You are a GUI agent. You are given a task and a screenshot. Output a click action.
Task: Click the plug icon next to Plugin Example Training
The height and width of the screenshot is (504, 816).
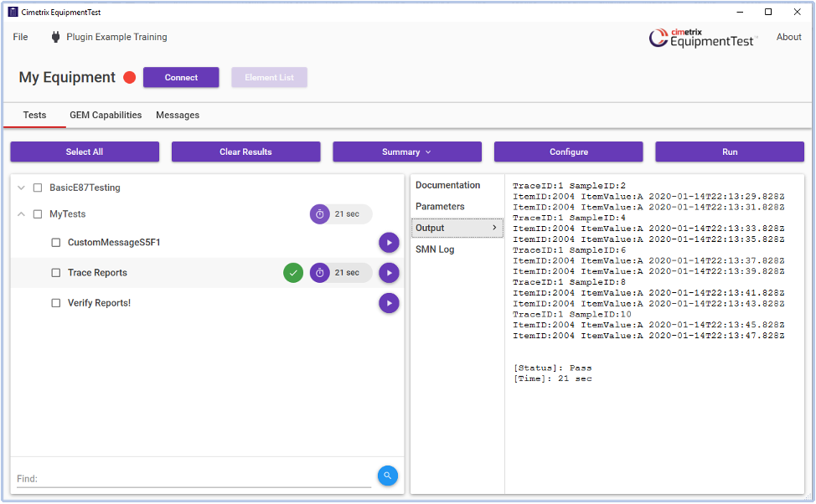pyautogui.click(x=55, y=37)
